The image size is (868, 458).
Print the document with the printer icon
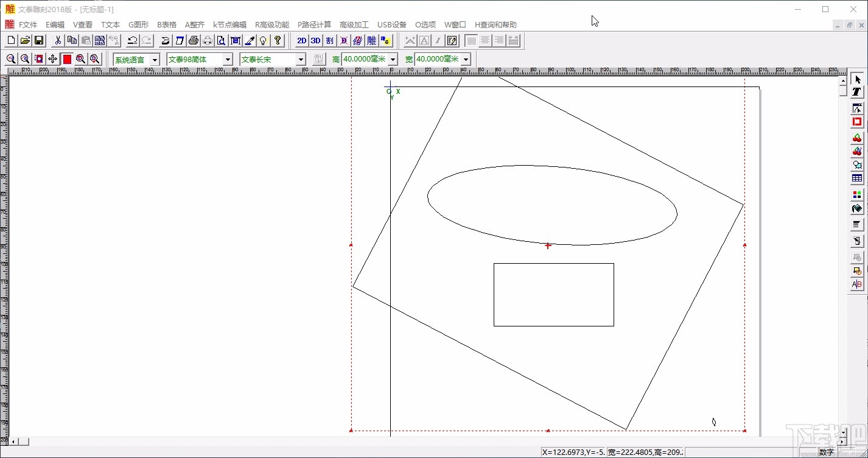pyautogui.click(x=194, y=41)
